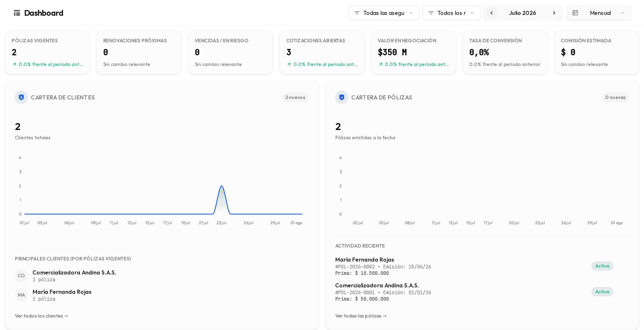Select the Renovaciones Próximas card
644x330 pixels.
139,53
